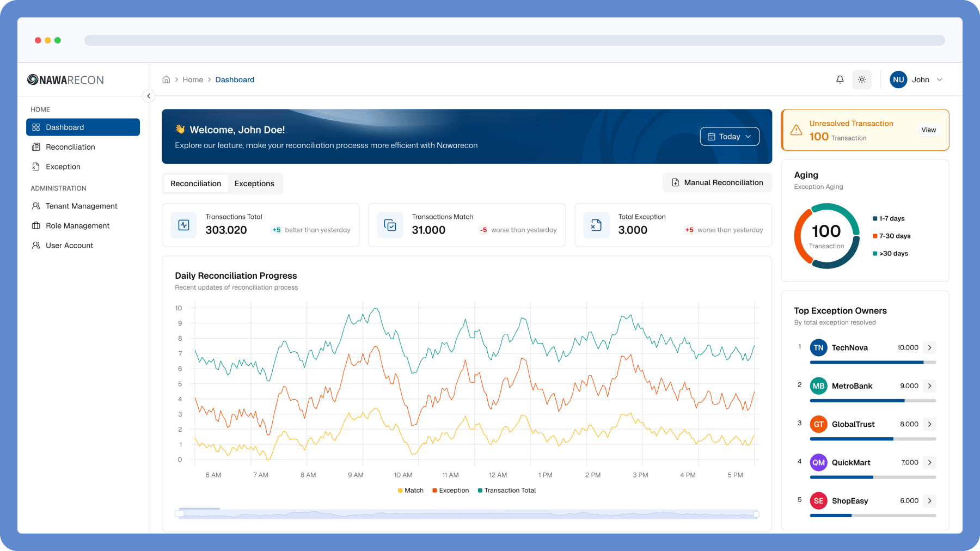This screenshot has width=980, height=551.
Task: Click Transactions Total card icon
Action: pos(183,225)
